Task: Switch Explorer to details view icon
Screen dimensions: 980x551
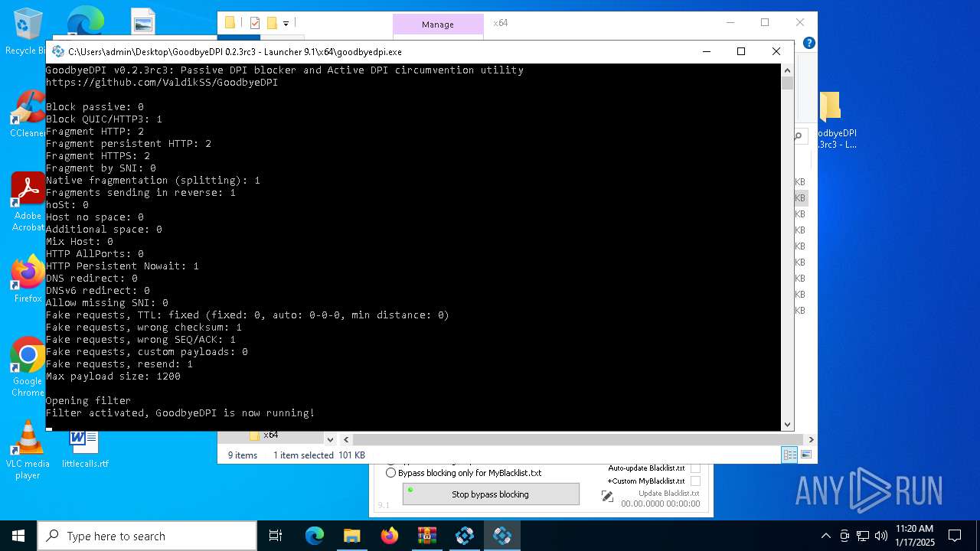Action: (789, 455)
